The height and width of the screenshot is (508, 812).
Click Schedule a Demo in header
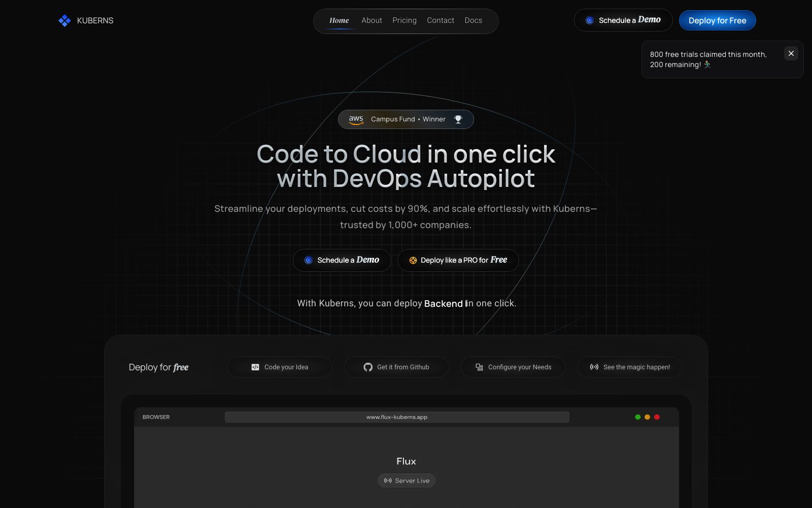(623, 20)
